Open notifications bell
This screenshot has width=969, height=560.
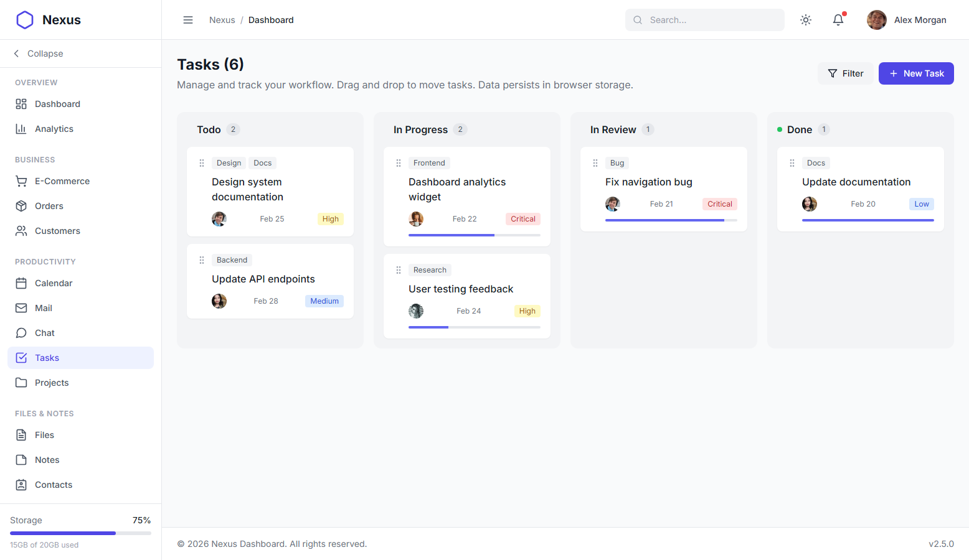pos(838,20)
